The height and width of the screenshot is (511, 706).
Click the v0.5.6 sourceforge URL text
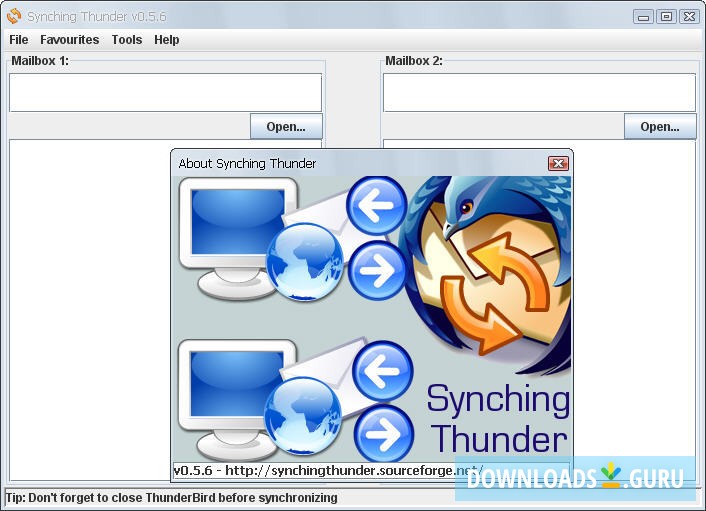pyautogui.click(x=328, y=470)
